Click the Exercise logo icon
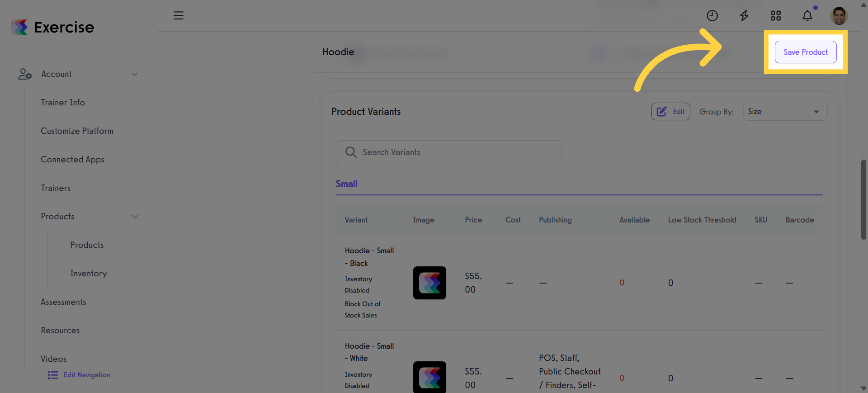Image resolution: width=868 pixels, height=393 pixels. pos(19,27)
